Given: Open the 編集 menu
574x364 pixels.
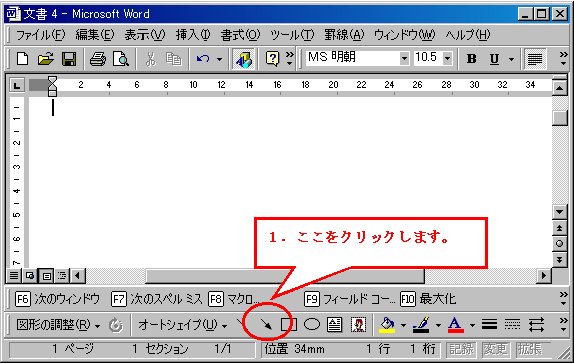Looking at the screenshot, I should (x=95, y=35).
